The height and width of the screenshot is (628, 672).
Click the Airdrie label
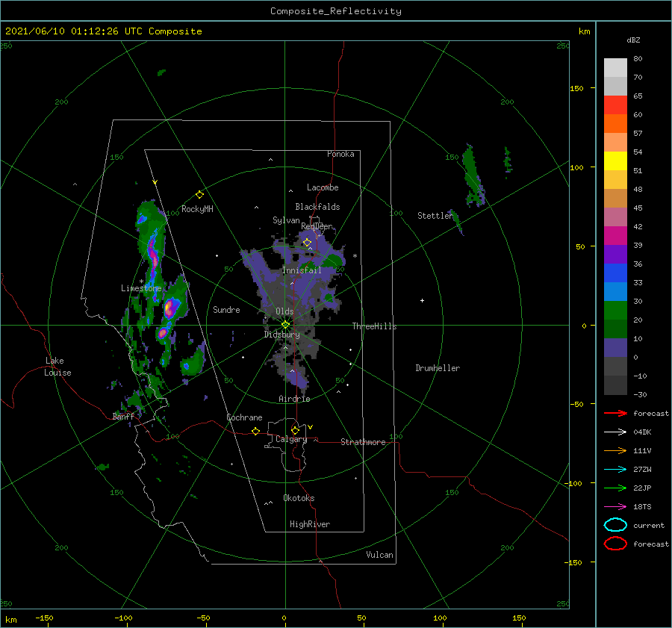[294, 399]
